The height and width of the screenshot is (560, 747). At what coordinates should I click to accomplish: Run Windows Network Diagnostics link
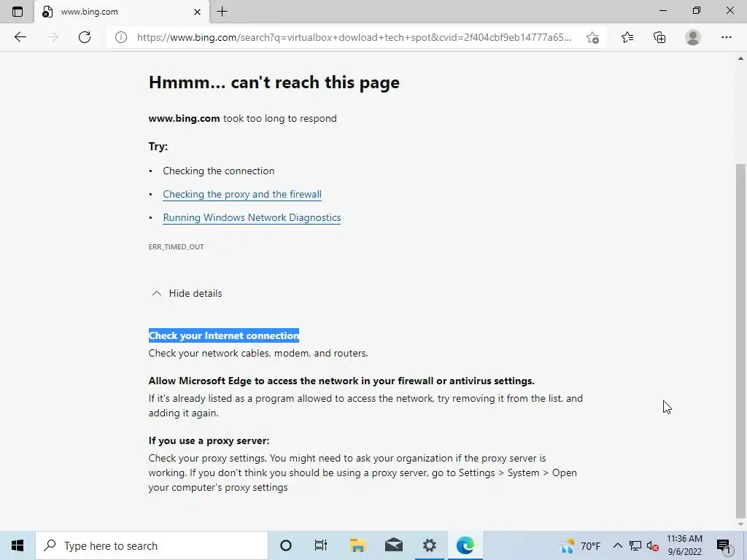tap(252, 217)
